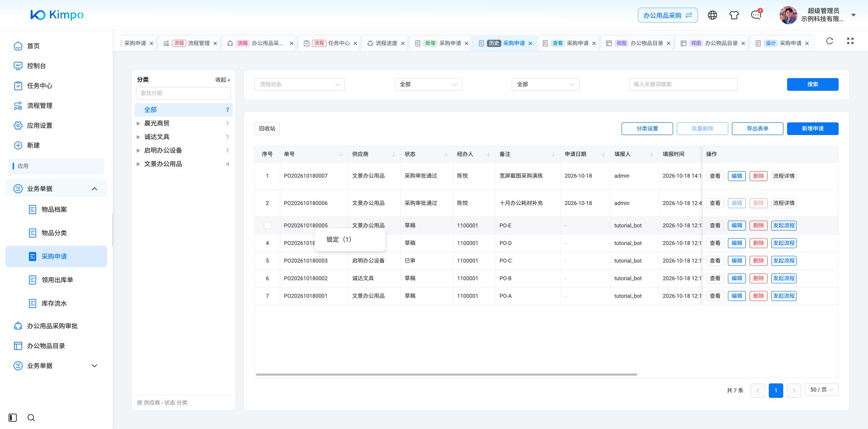This screenshot has height=429, width=868.
Task: Choose 锁定（1）from the context menu
Action: (350, 239)
